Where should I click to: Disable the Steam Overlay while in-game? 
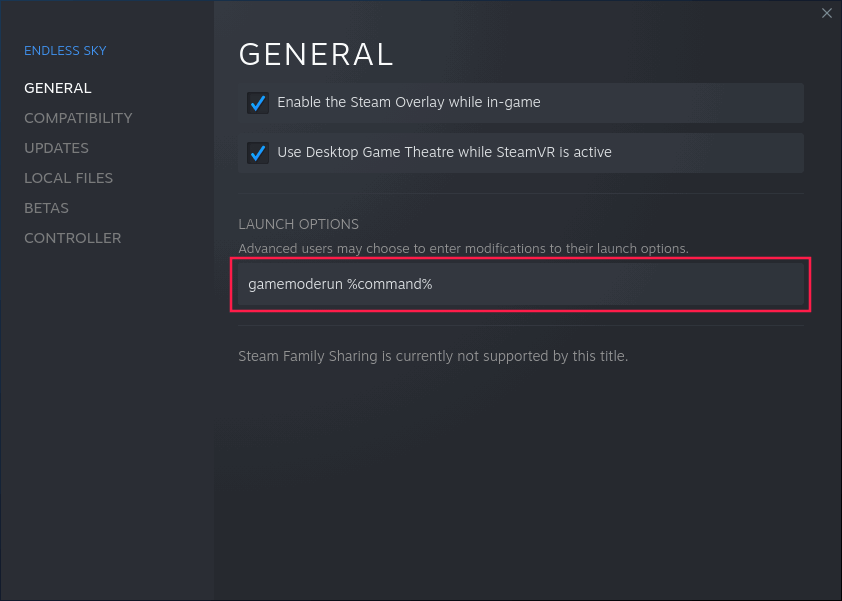pyautogui.click(x=258, y=102)
